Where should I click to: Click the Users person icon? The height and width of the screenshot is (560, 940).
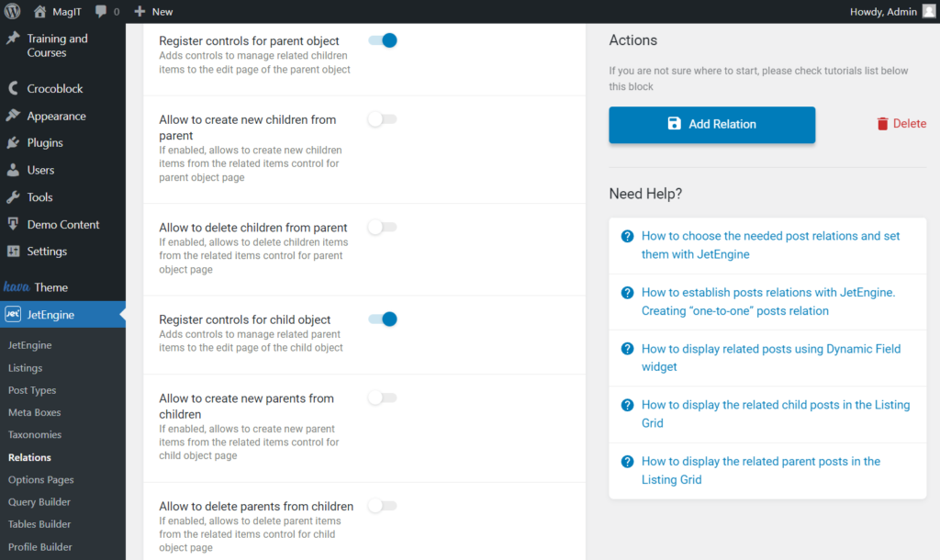coord(13,170)
